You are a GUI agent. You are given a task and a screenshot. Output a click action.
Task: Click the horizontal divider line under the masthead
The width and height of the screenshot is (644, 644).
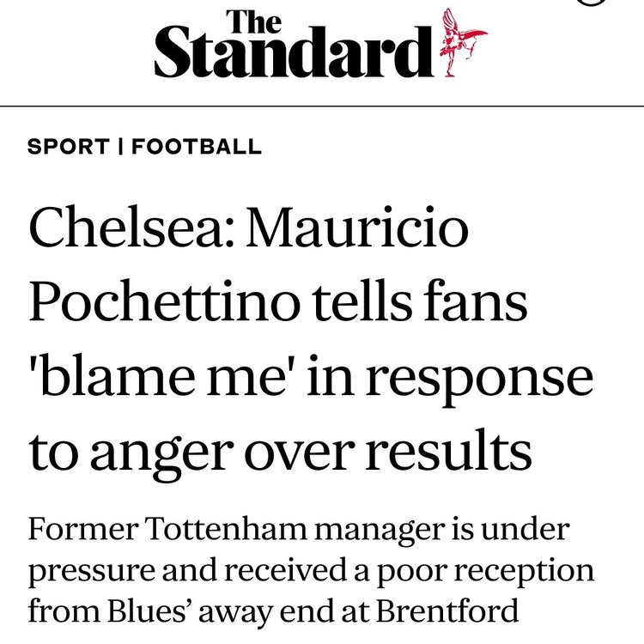coord(322,106)
